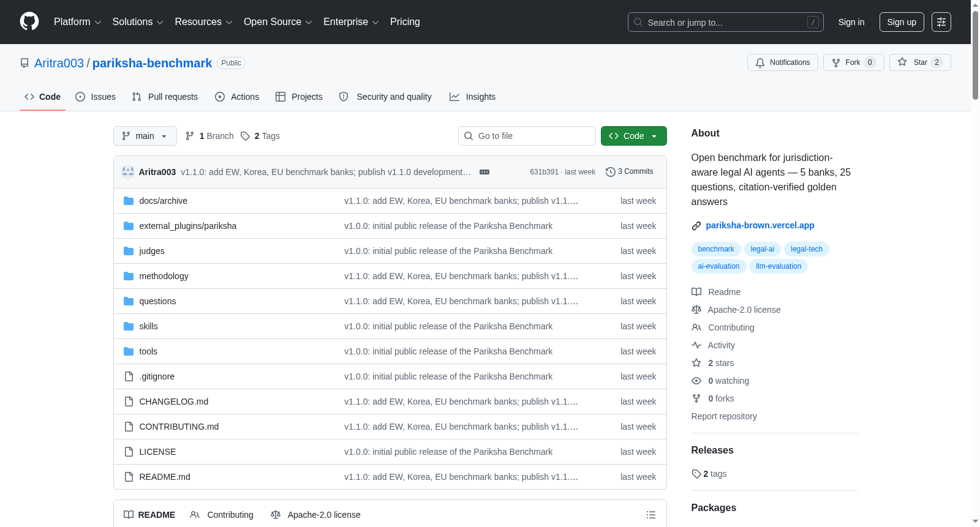980x527 pixels.
Task: Open the Pull requests tab
Action: (165, 97)
